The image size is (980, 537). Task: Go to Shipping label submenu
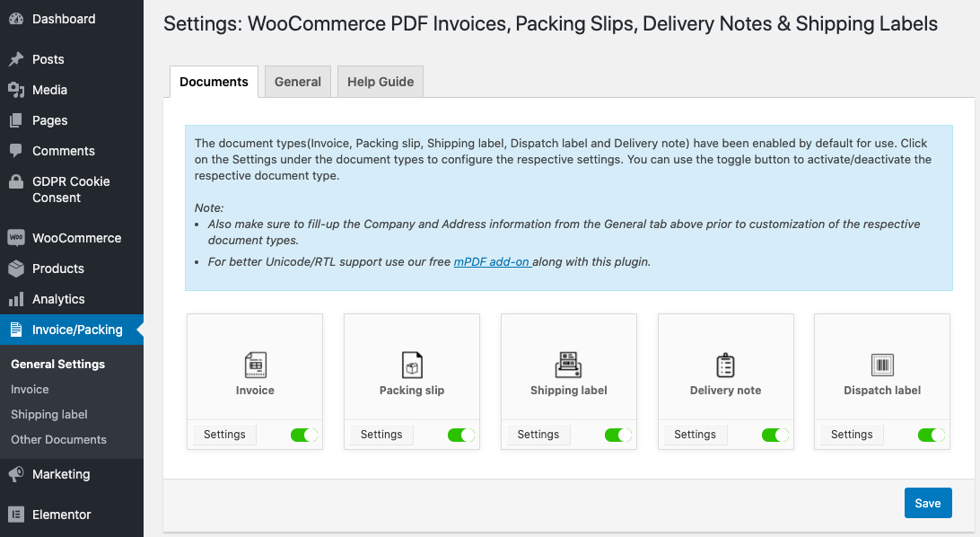49,415
